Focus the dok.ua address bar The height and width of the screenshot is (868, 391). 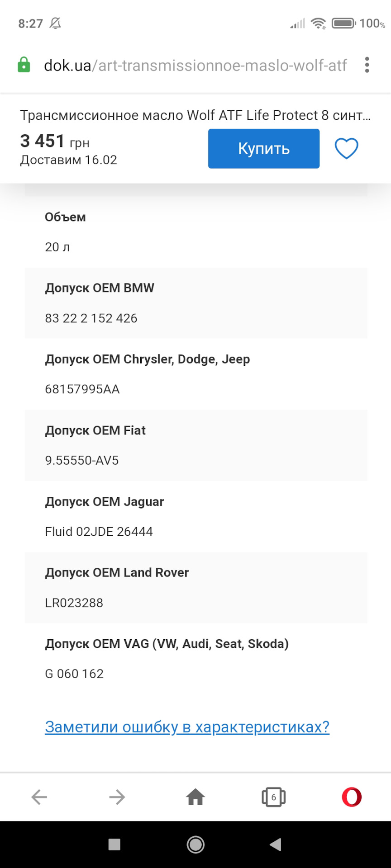tap(195, 66)
